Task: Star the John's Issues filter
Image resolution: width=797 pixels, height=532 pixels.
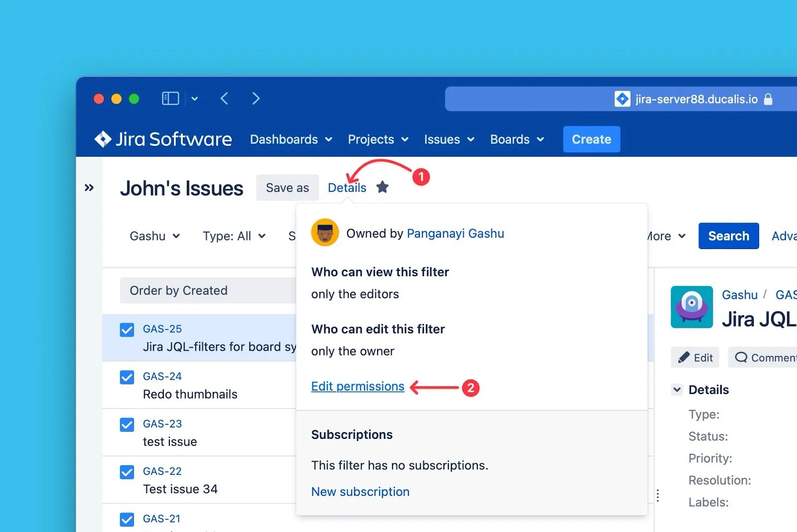Action: click(x=382, y=187)
